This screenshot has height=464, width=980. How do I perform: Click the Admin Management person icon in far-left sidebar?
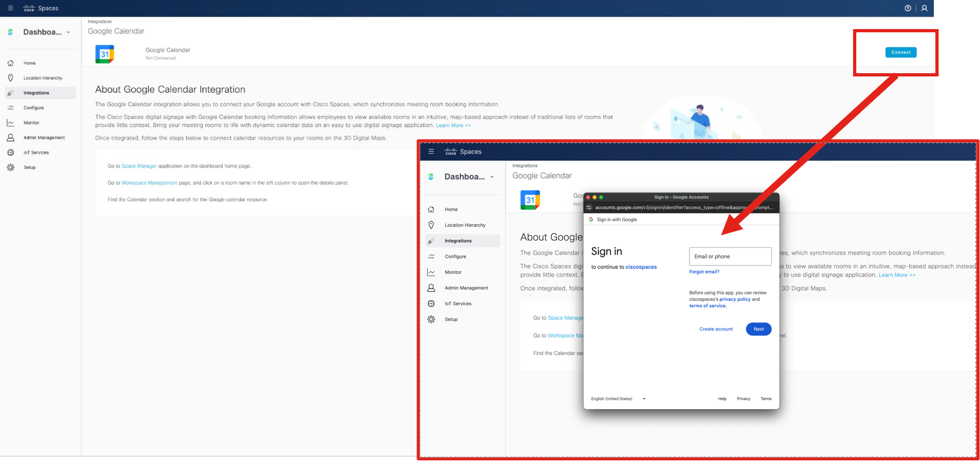coord(10,138)
